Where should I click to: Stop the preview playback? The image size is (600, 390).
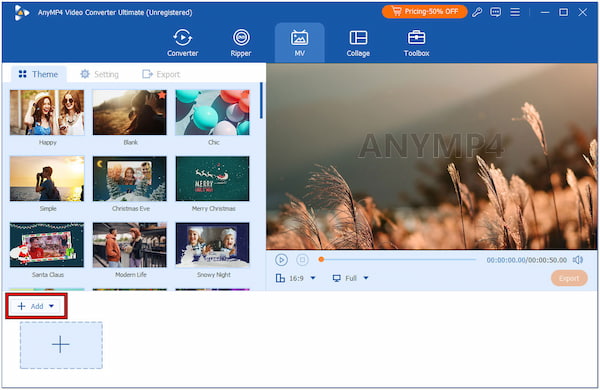pyautogui.click(x=302, y=260)
